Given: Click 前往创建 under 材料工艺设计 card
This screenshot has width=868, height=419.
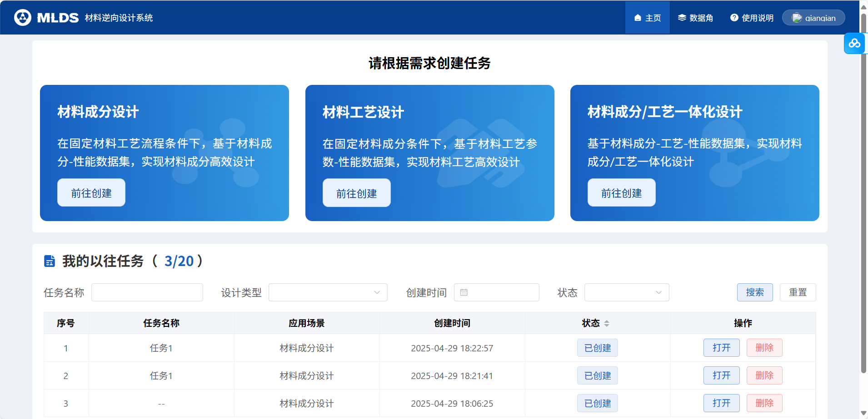Looking at the screenshot, I should point(356,193).
